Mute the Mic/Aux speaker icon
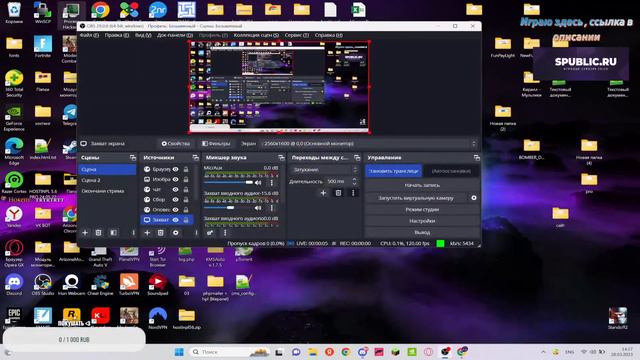640x360 pixels. 258,182
